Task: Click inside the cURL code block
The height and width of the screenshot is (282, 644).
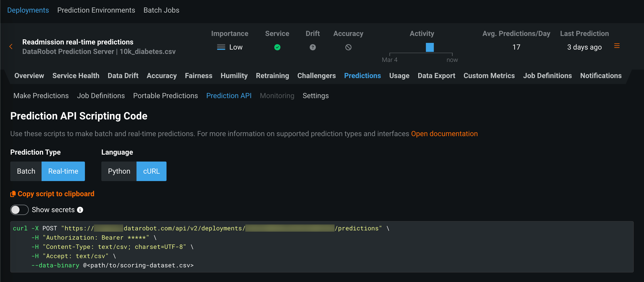Action: (321, 247)
